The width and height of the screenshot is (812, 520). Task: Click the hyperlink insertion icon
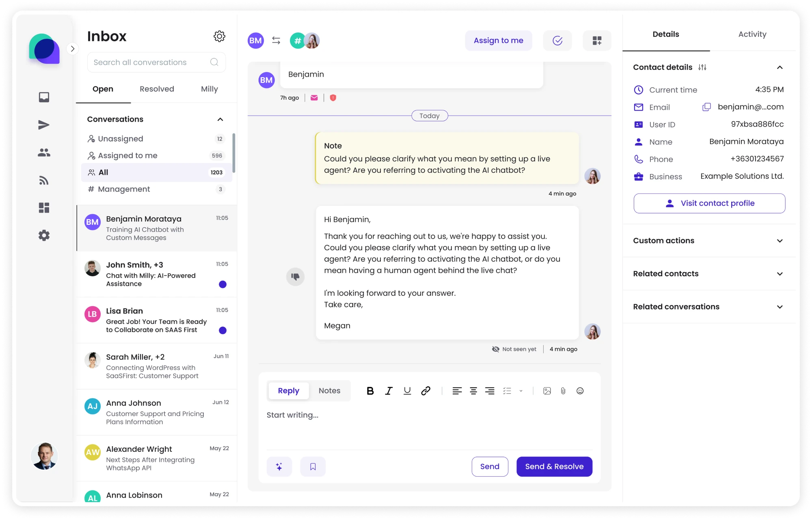click(x=425, y=391)
